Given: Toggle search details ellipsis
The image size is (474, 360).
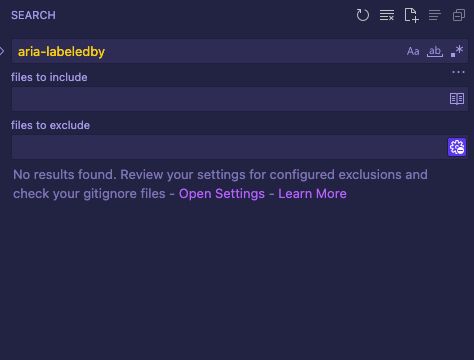Looking at the screenshot, I should (x=458, y=72).
